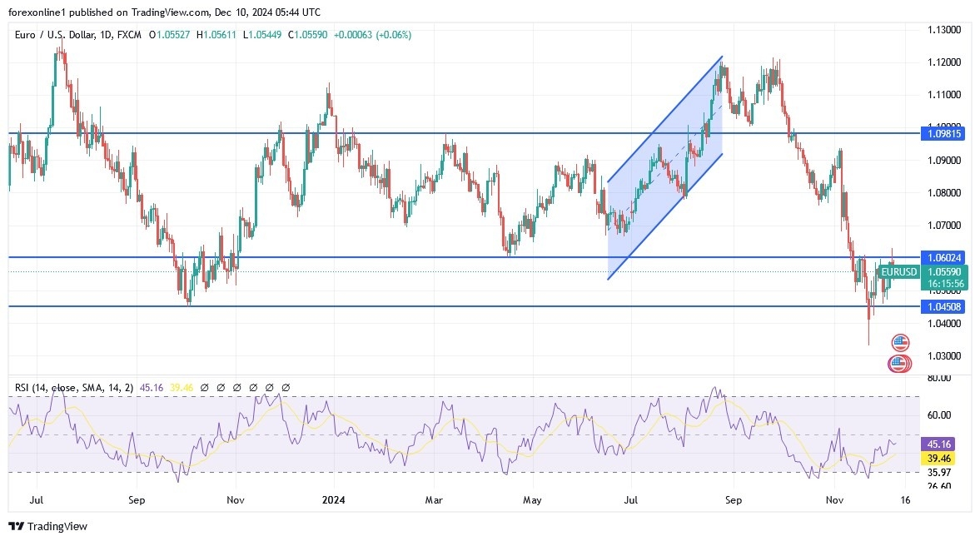Click the 2024 label on the date axis

[x=332, y=500]
